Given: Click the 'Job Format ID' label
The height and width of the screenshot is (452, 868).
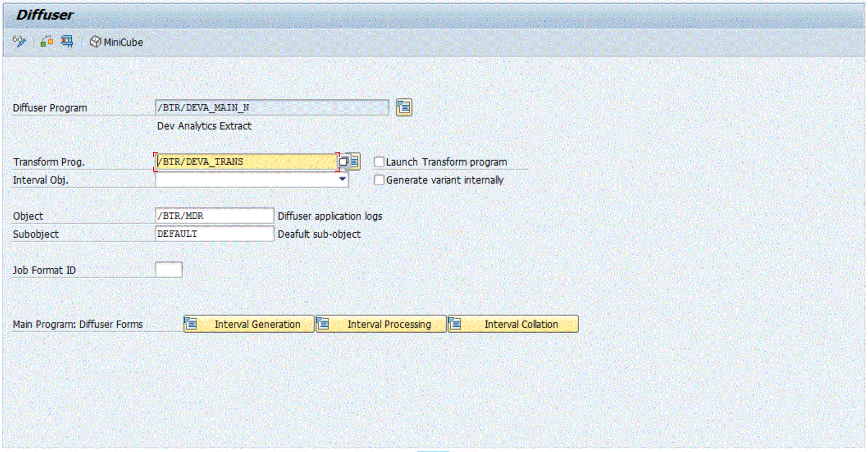Looking at the screenshot, I should click(x=44, y=270).
